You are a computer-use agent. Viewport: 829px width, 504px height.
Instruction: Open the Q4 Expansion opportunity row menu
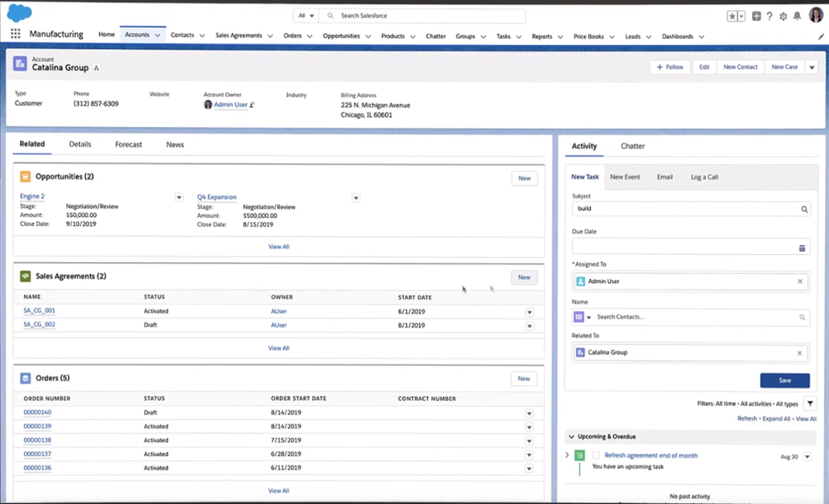pyautogui.click(x=356, y=198)
